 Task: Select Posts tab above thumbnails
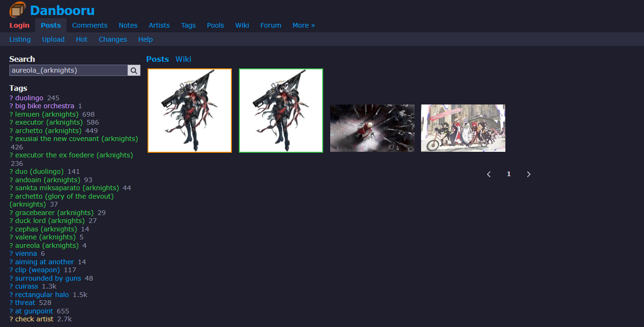[x=157, y=59]
